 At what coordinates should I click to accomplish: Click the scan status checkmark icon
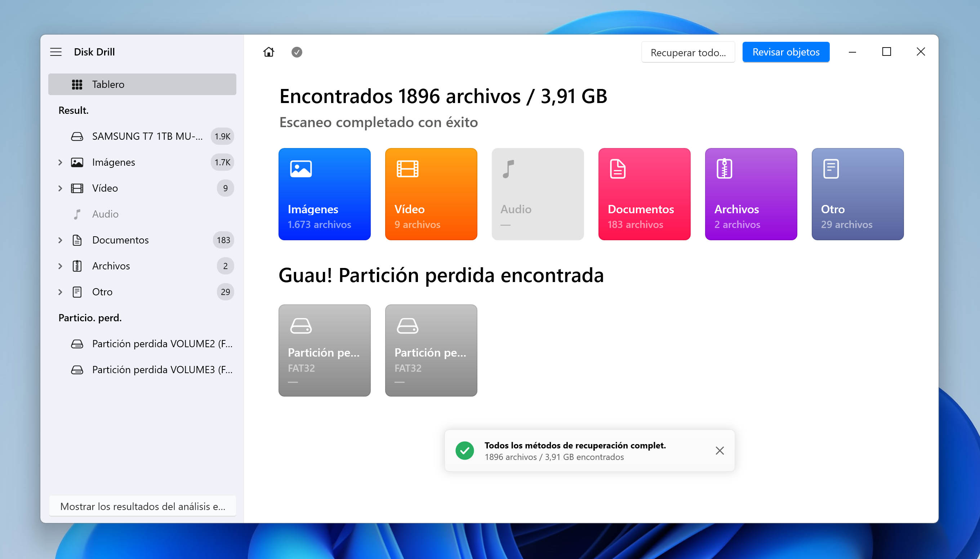coord(297,52)
